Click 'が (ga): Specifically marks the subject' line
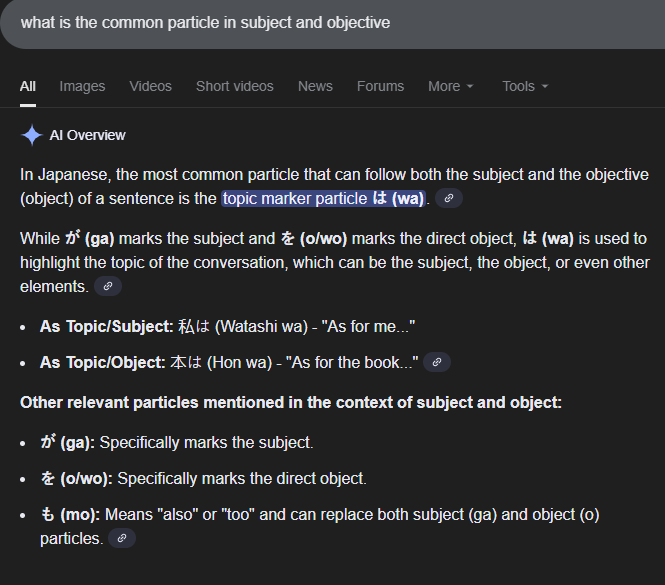Viewport: 665px width, 585px height. tap(176, 442)
